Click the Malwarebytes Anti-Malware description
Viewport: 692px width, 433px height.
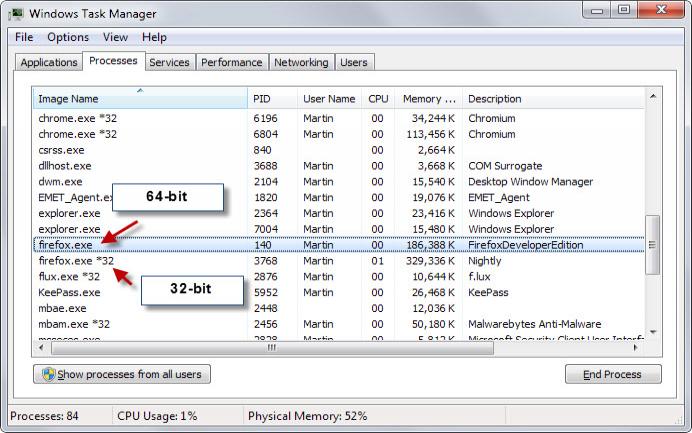pyautogui.click(x=534, y=324)
